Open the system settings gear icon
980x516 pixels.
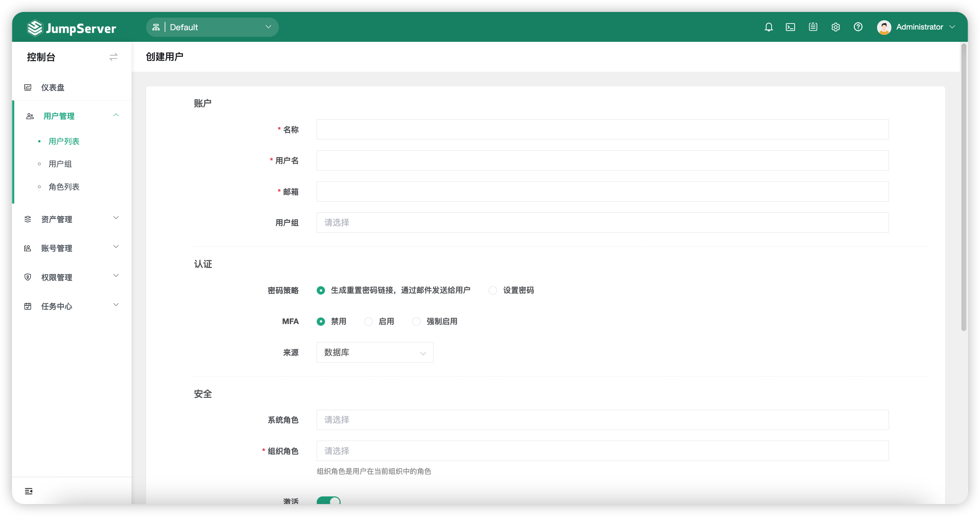836,27
